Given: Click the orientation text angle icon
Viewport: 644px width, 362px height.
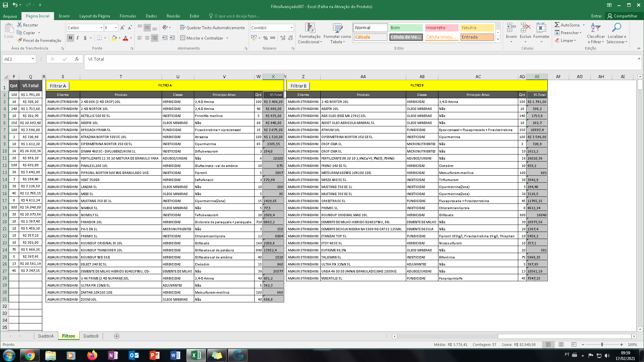Looking at the screenshot, I should pos(165,27).
